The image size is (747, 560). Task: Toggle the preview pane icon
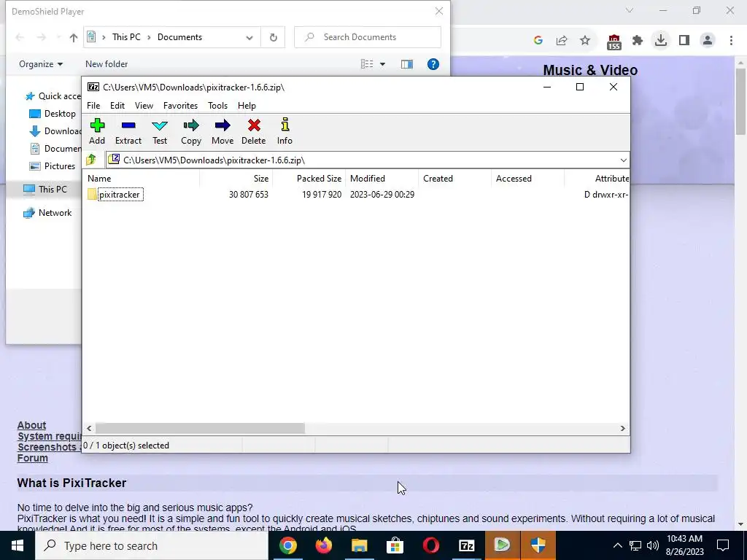click(407, 64)
